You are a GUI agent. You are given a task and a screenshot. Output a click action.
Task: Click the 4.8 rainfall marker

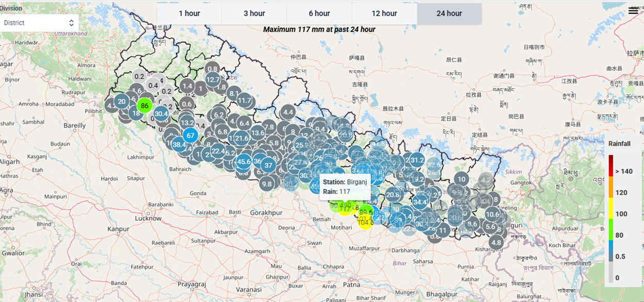(496, 242)
